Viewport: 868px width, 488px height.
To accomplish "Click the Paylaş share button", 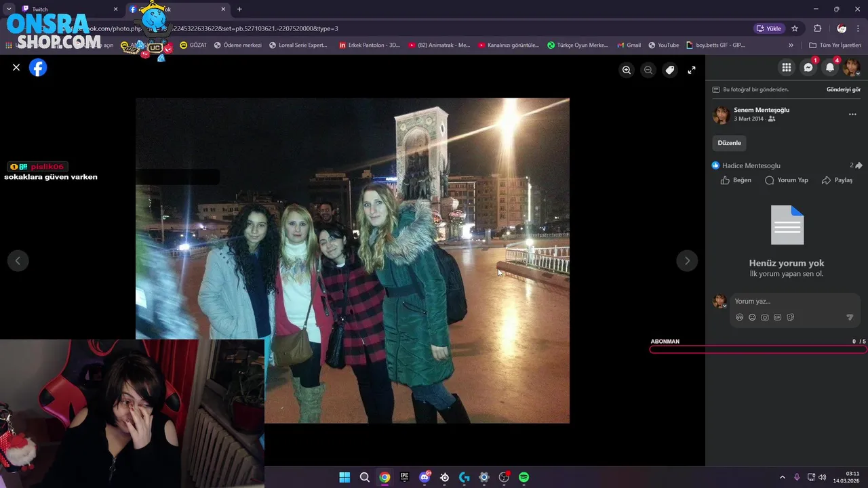I will click(x=837, y=180).
